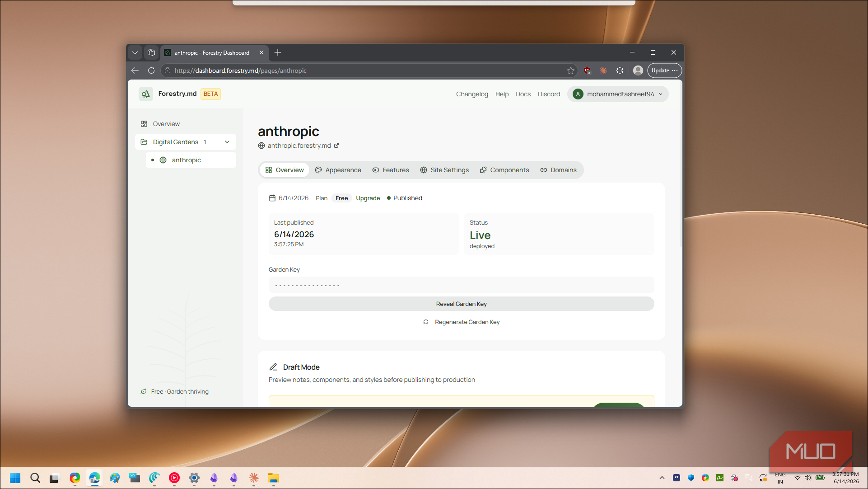Open the Features tab
868x489 pixels.
(391, 170)
